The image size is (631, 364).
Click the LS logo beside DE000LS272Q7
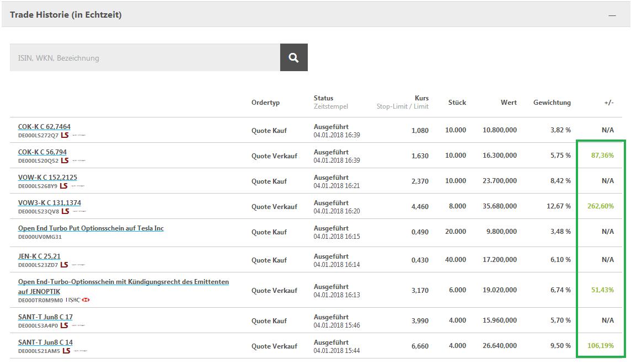65,135
